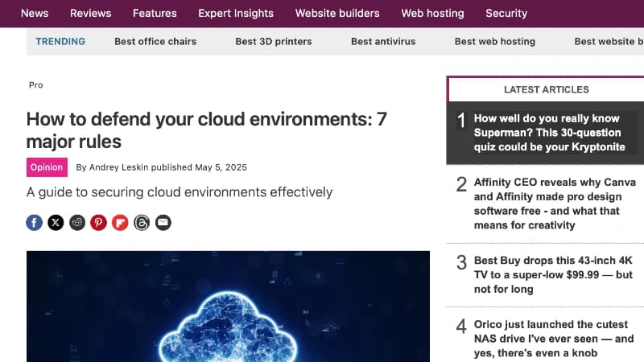Viewport: 644px width, 362px height.
Task: Open the Security menu item
Action: tap(506, 13)
